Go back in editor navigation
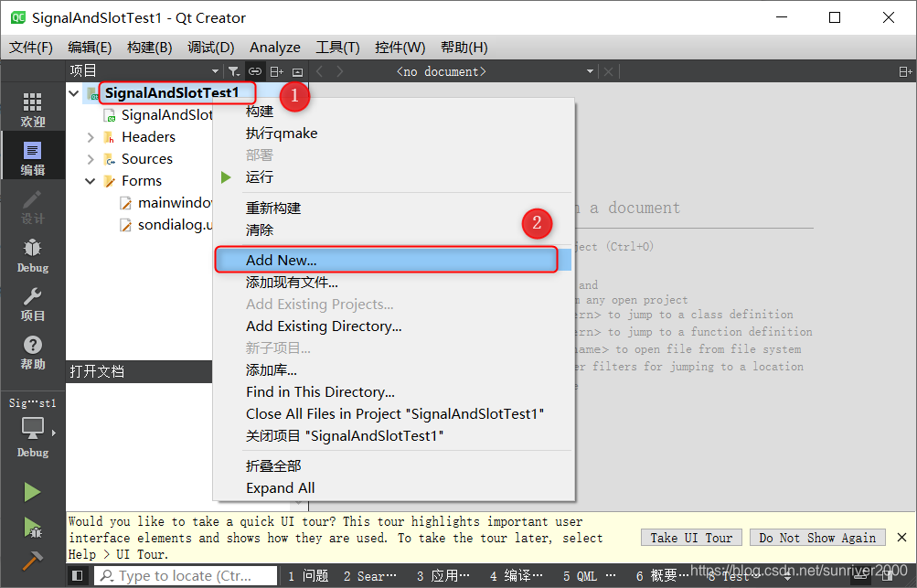This screenshot has height=588, width=917. pyautogui.click(x=319, y=71)
